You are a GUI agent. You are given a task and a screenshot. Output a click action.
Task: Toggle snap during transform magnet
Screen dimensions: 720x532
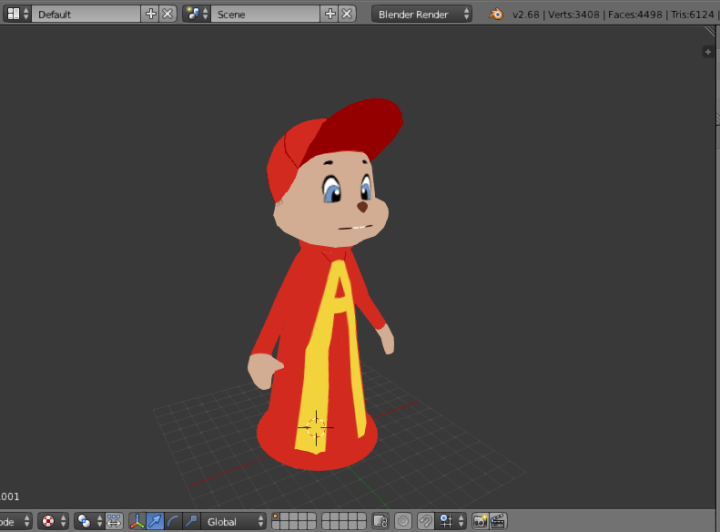(425, 521)
